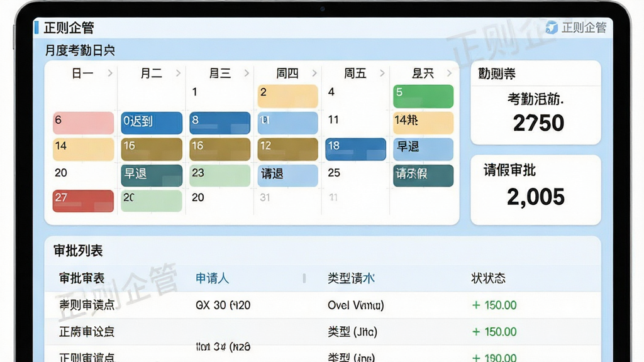The width and height of the screenshot is (644, 362).
Task: Select the light green day 23 cell
Action: point(219,176)
